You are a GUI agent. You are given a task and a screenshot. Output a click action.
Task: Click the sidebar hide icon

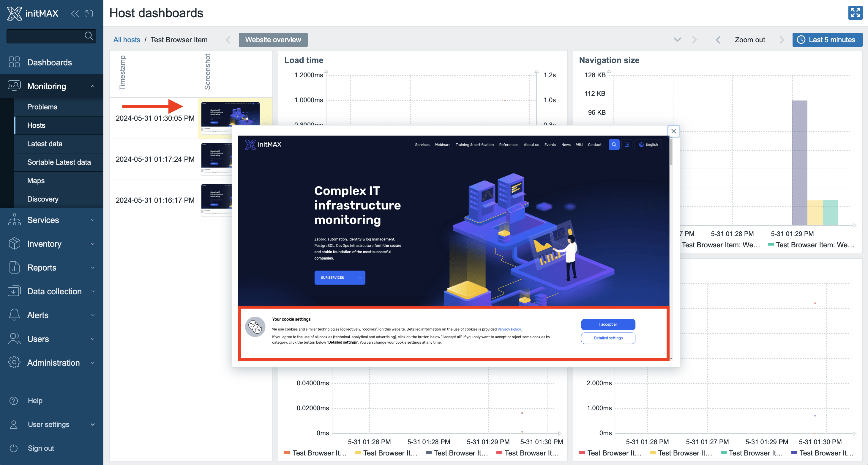tap(89, 13)
